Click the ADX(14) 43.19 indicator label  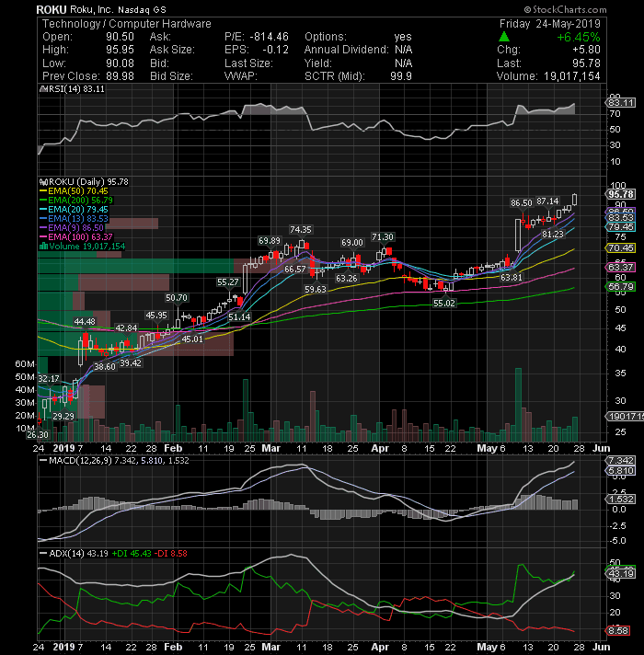74,554
